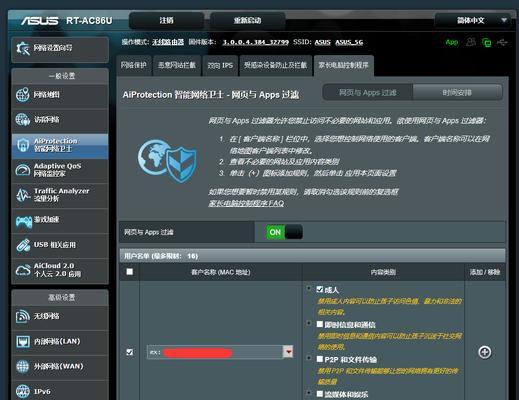Click the ASUS SSID link

pos(322,42)
